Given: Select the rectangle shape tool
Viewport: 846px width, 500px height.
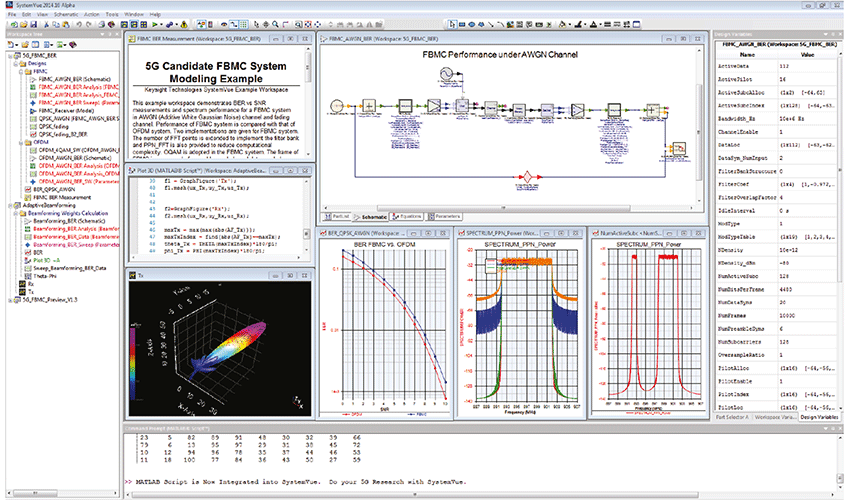Looking at the screenshot, I should coord(462,24).
